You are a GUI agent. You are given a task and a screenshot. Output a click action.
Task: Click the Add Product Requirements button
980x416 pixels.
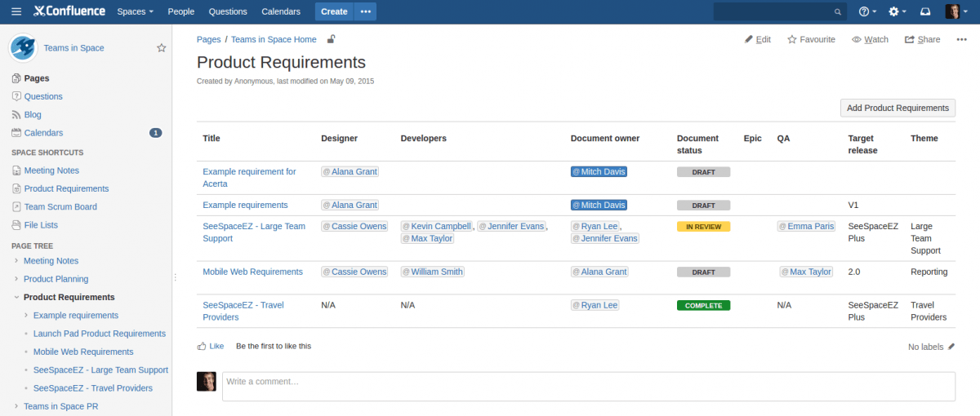click(x=898, y=108)
